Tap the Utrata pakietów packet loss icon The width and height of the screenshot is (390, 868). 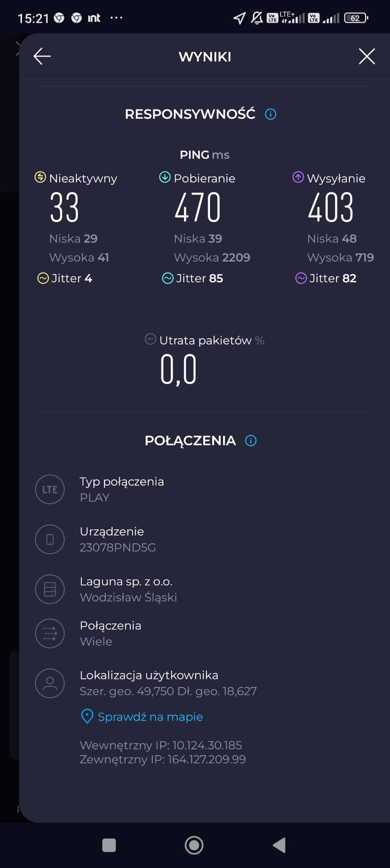[150, 339]
